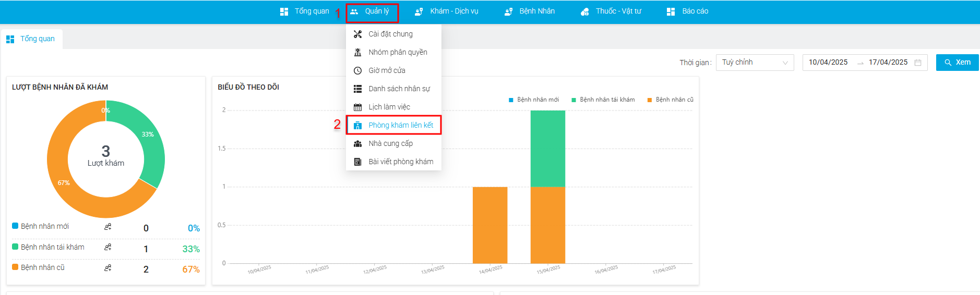Click the Giờ mở cửa clock icon
980x295 pixels.
click(x=357, y=70)
